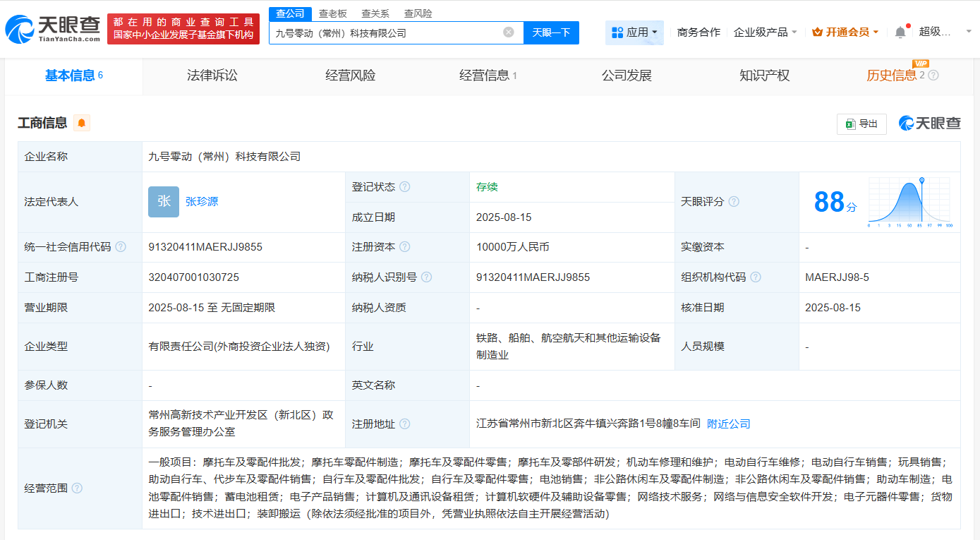
Task: Switch to the 历史信息 VIP tab
Action: [x=893, y=76]
